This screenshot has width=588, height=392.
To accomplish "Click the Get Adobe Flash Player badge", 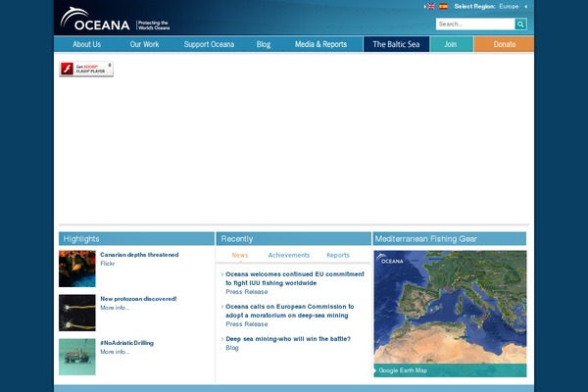I will [86, 69].
